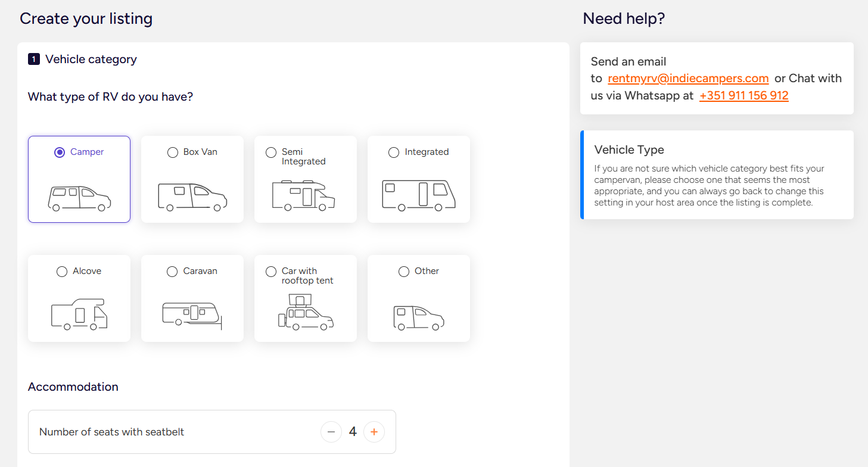Click the Vehicle category heading
This screenshot has width=868, height=467.
pos(91,59)
